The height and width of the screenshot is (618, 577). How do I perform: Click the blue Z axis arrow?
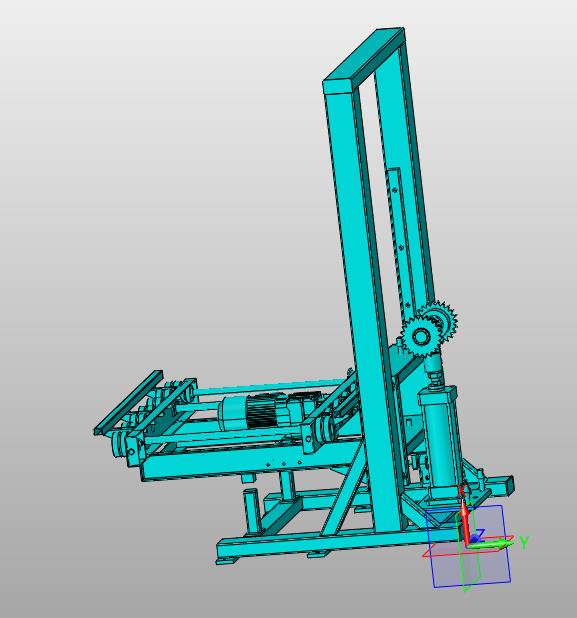click(477, 536)
